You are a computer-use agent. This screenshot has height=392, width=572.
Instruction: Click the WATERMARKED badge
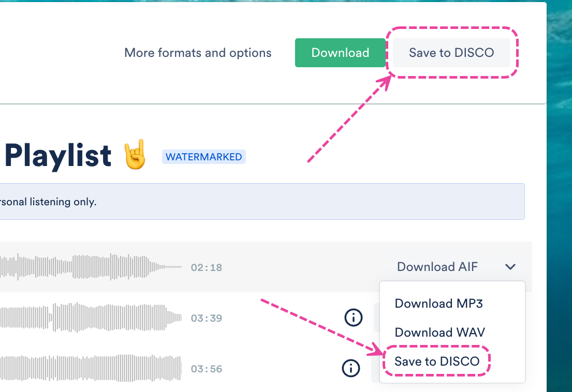pyautogui.click(x=203, y=157)
